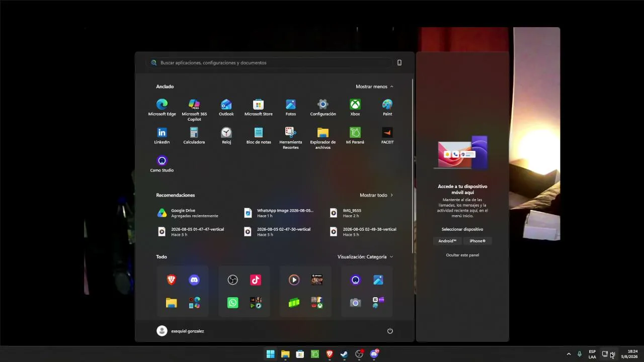
Task: Launch Microsoft 365 Copilot
Action: (194, 110)
